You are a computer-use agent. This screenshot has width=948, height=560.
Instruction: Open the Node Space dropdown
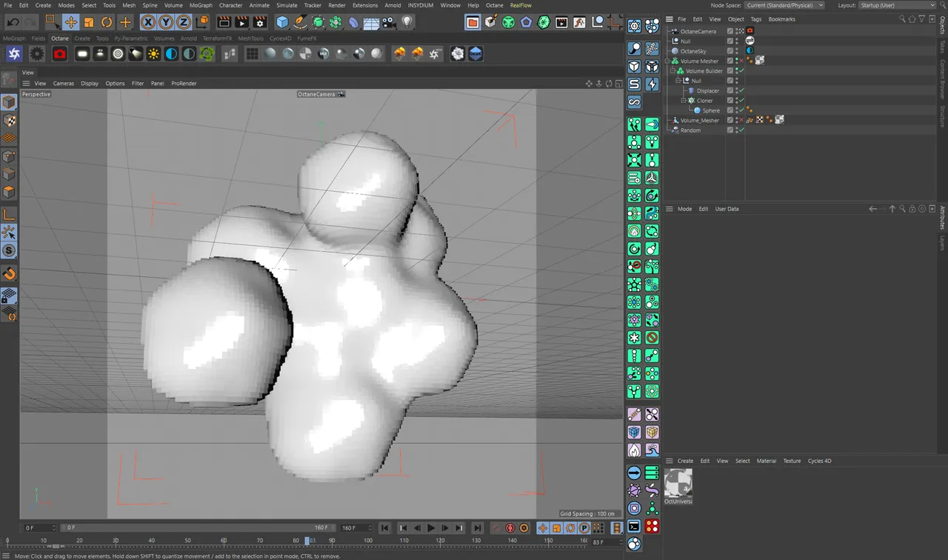[x=784, y=5]
